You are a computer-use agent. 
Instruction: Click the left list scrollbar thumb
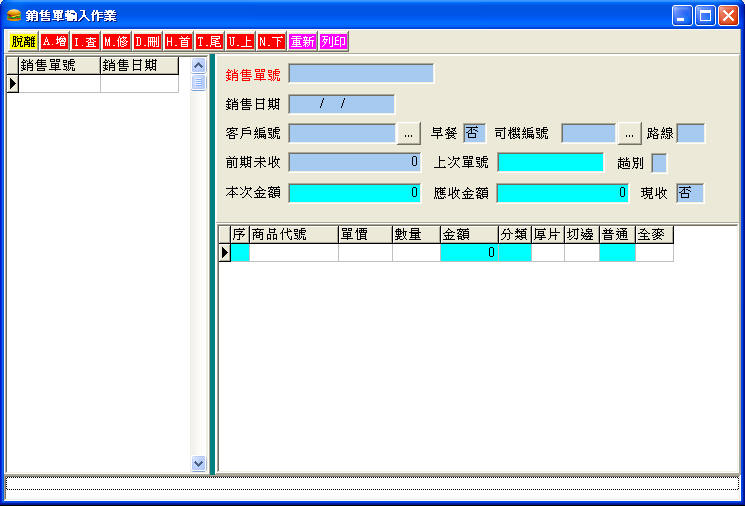199,82
